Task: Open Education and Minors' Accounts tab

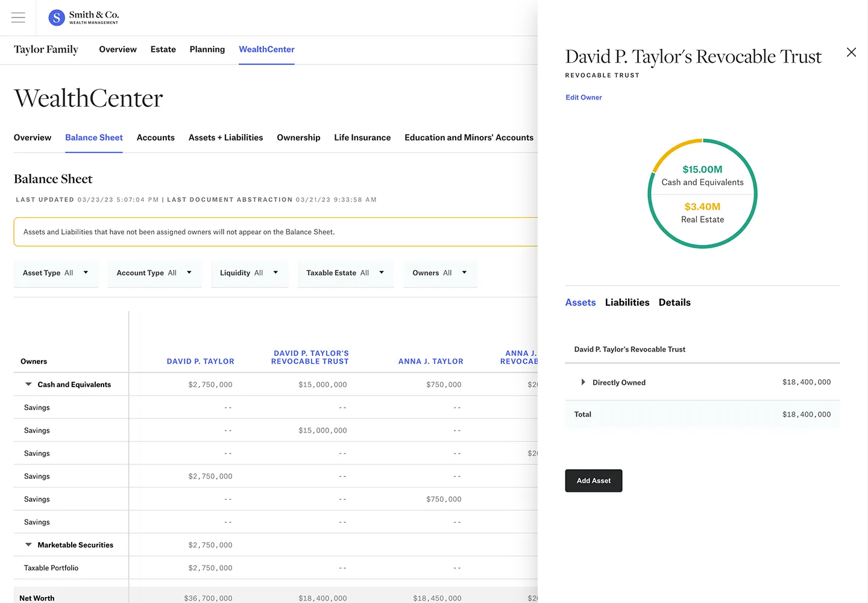Action: coord(469,137)
